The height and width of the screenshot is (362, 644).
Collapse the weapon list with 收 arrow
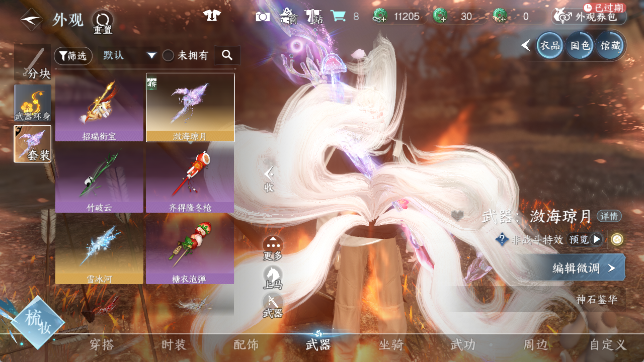coord(269,179)
